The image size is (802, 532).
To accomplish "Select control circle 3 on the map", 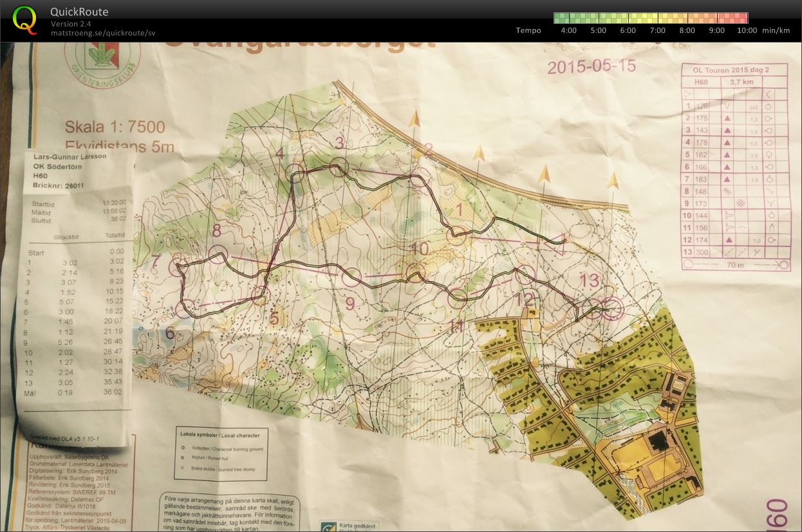I will pos(339,167).
